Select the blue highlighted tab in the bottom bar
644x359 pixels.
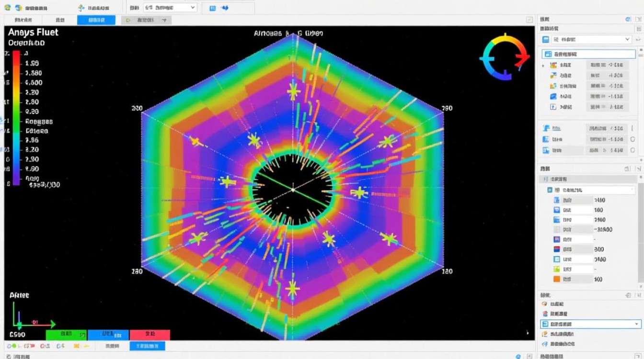click(x=148, y=346)
